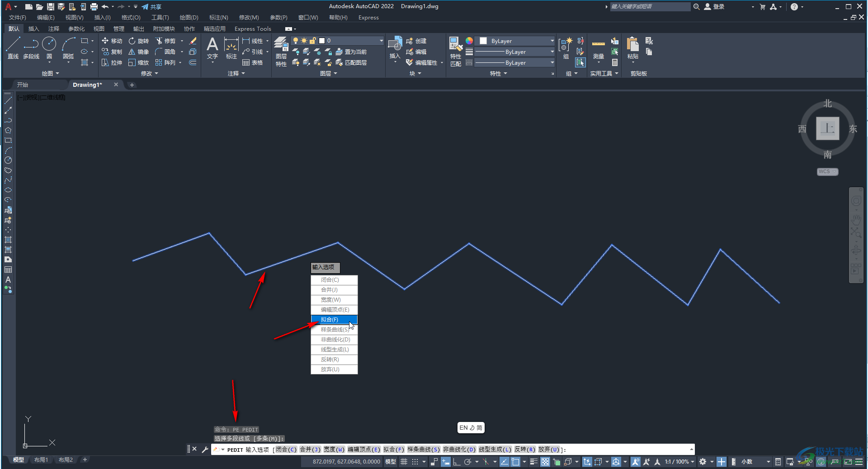The width and height of the screenshot is (868, 469).
Task: Activate the Trim (修剪) command
Action: coord(165,41)
